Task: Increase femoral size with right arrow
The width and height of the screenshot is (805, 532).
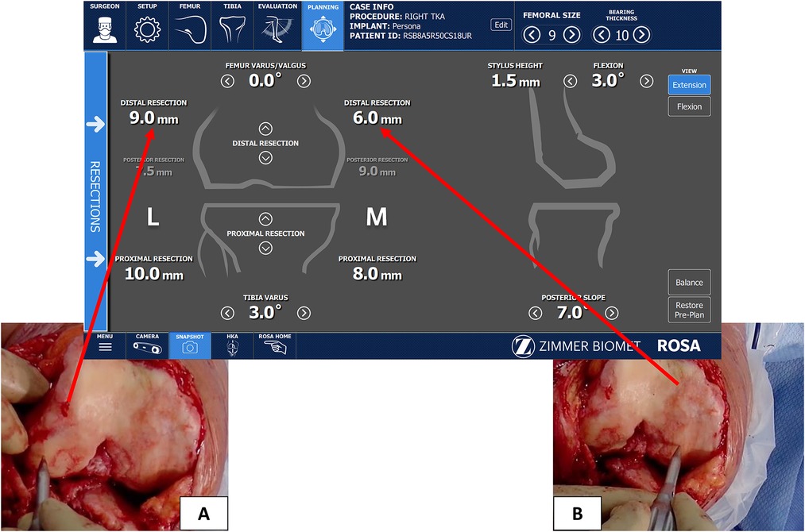Action: [572, 35]
